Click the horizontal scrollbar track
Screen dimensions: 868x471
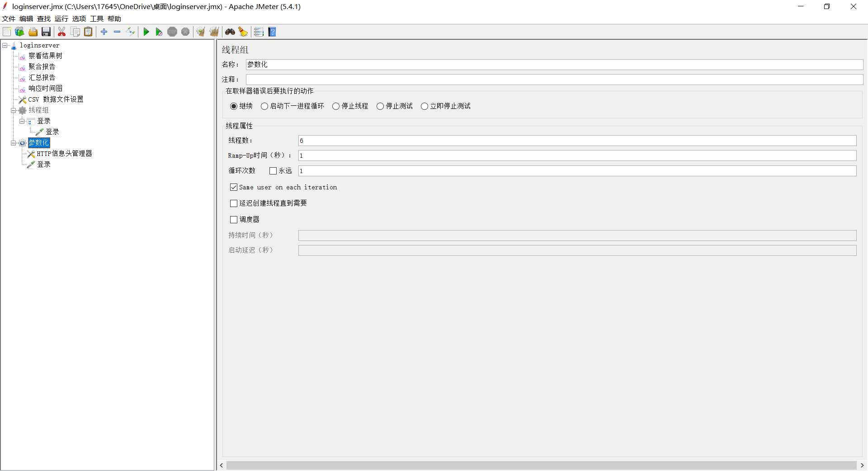click(x=542, y=466)
